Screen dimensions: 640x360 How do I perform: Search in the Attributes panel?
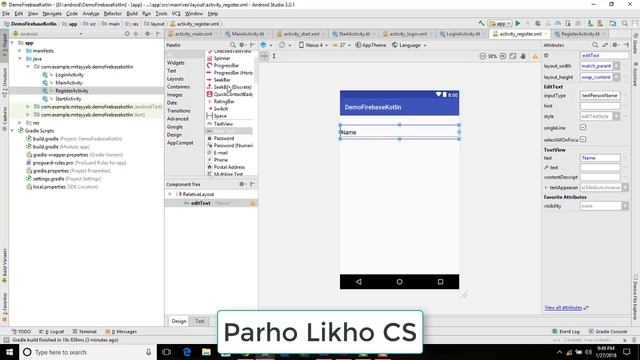(595, 45)
